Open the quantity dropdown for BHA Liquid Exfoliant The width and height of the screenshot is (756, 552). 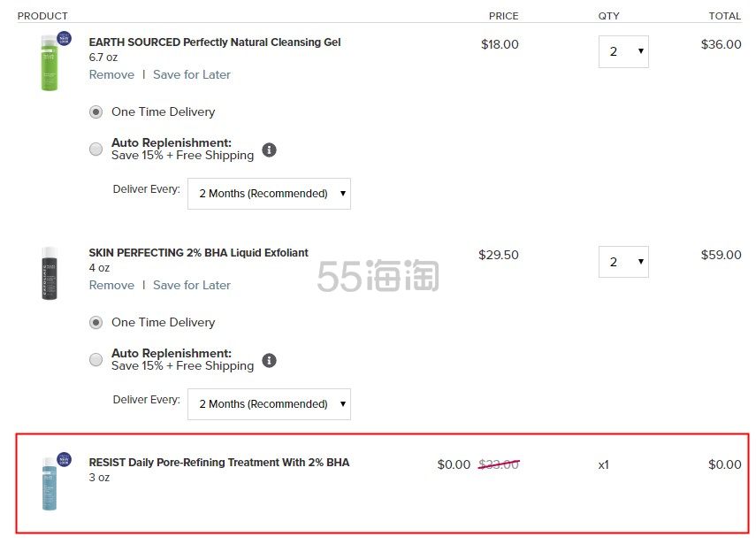click(623, 262)
